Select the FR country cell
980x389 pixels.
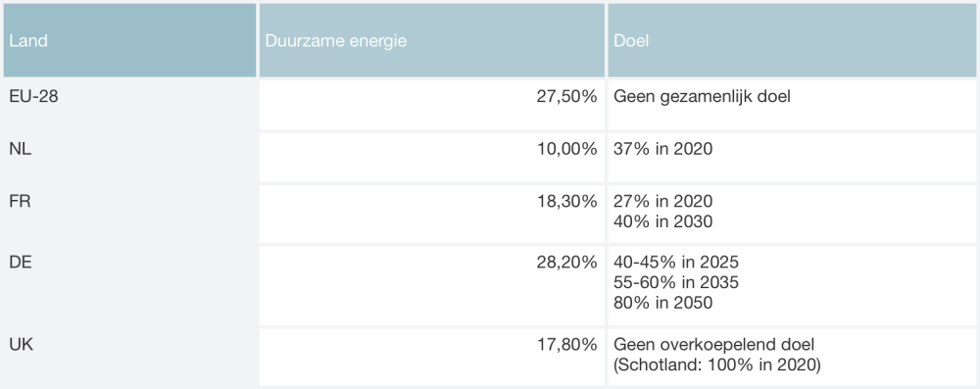click(130, 214)
